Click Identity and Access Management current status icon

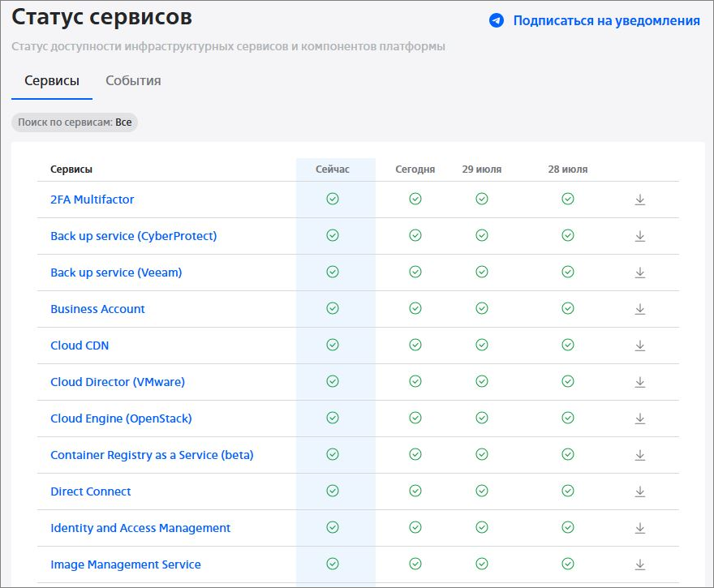click(333, 527)
